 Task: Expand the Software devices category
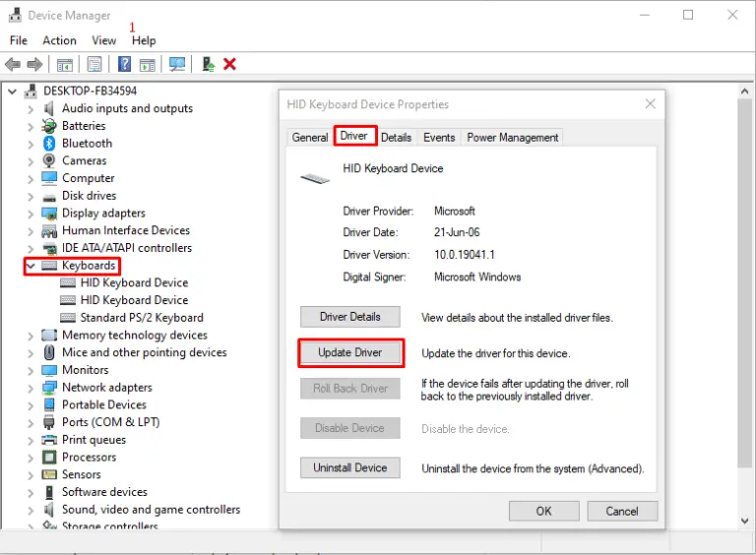pyautogui.click(x=31, y=493)
